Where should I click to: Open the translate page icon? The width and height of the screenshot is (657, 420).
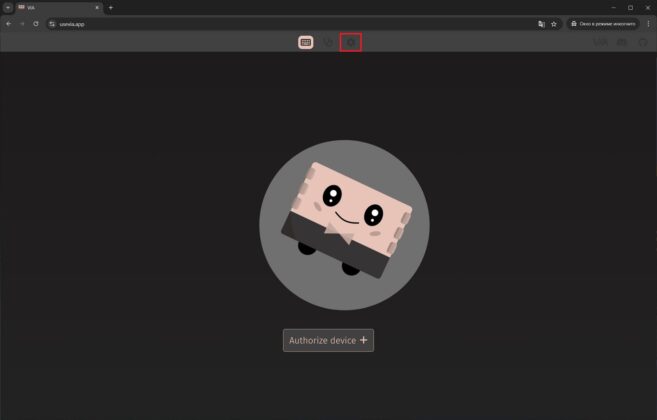pyautogui.click(x=541, y=24)
